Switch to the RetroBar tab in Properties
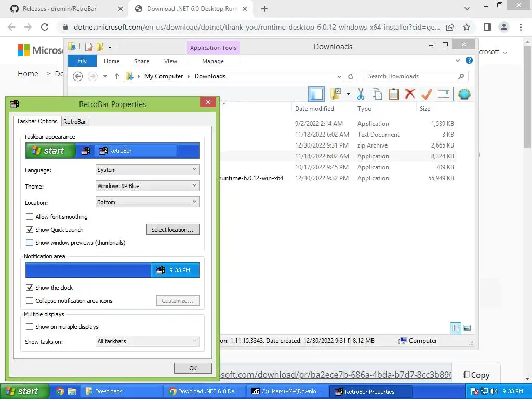The image size is (532, 399). [x=75, y=122]
